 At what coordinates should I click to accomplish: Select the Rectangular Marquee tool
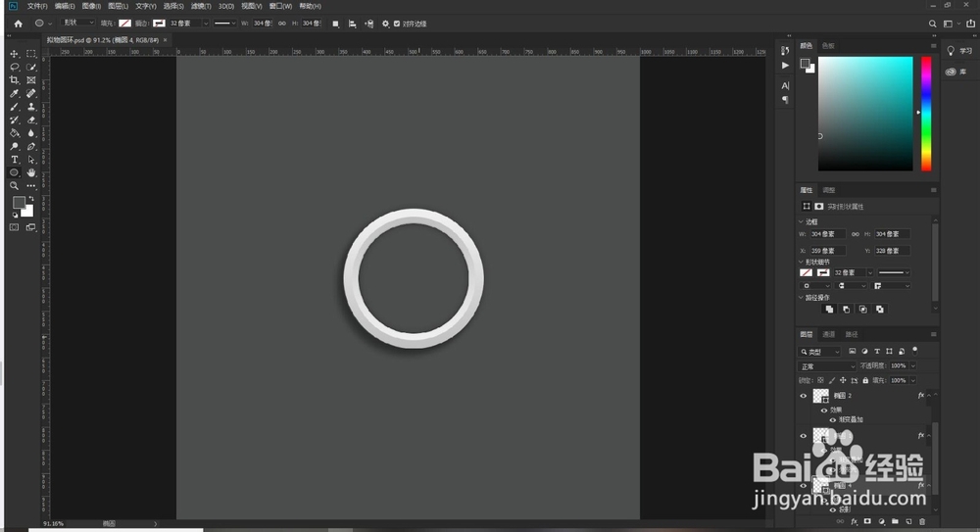[31, 54]
